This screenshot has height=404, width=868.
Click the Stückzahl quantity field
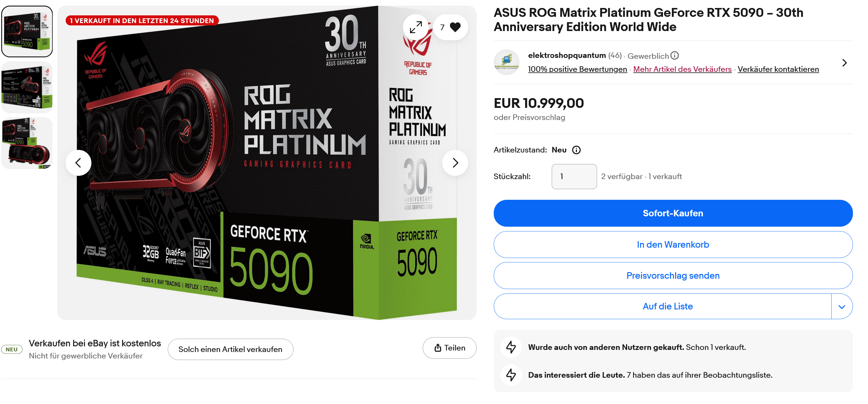[574, 177]
